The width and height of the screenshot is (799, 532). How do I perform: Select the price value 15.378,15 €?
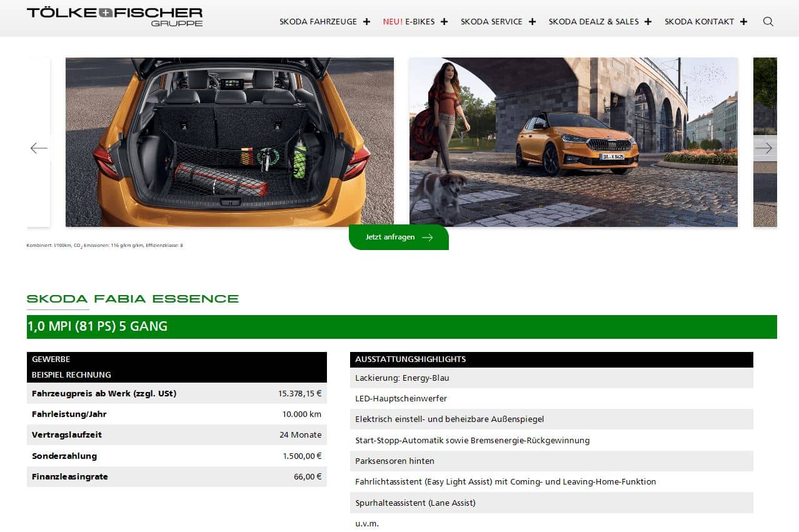pos(300,394)
